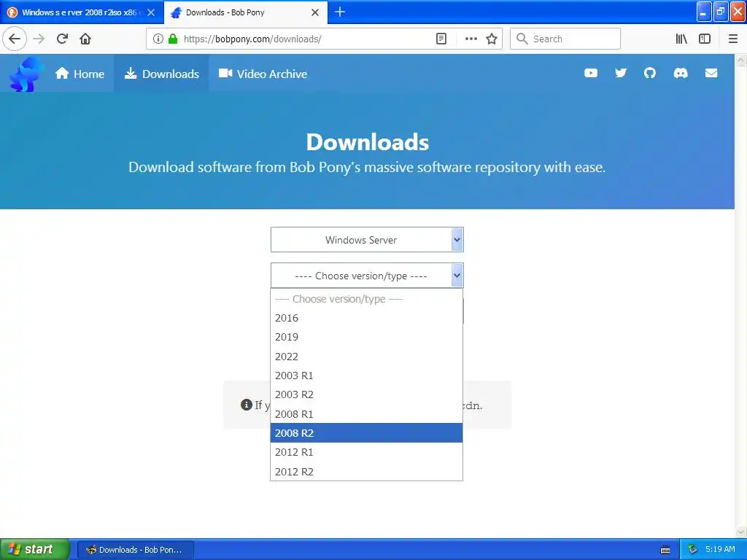This screenshot has height=560, width=747.
Task: Toggle reader view in address bar
Action: coord(441,39)
